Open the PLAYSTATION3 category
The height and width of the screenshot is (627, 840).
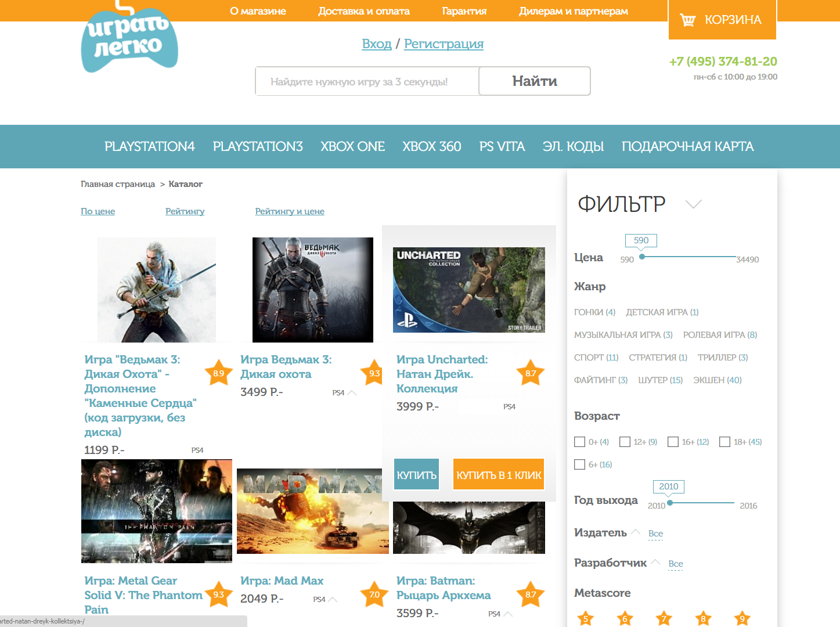click(258, 146)
